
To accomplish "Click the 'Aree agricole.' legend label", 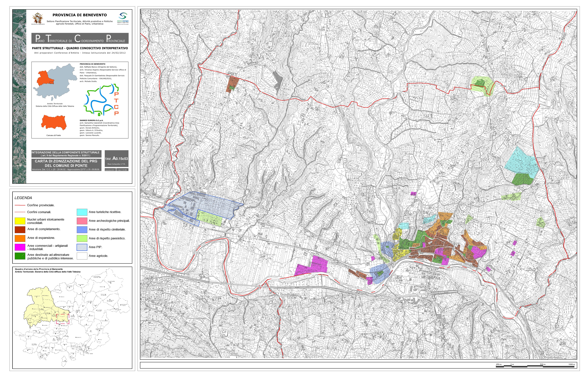I will tap(98, 256).
